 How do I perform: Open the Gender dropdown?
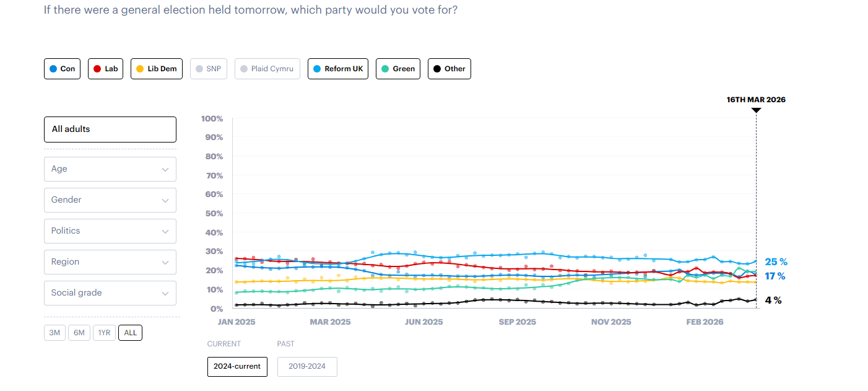pyautogui.click(x=110, y=200)
